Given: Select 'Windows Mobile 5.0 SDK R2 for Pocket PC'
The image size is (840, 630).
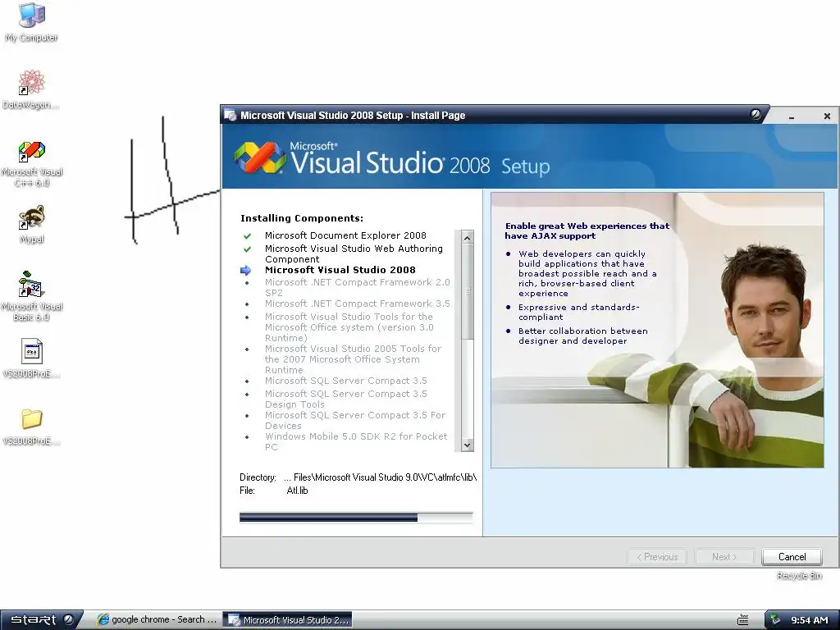Looking at the screenshot, I should point(356,441).
